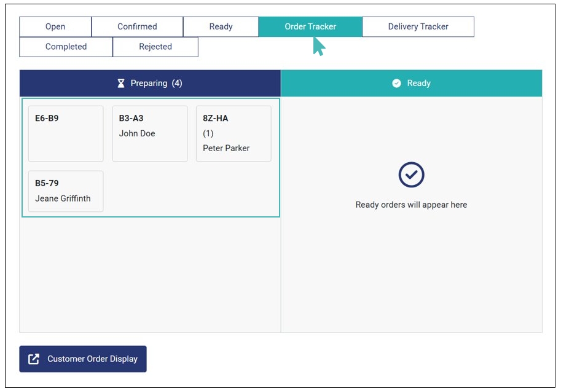
Task: Open order card E6-B9
Action: point(66,133)
